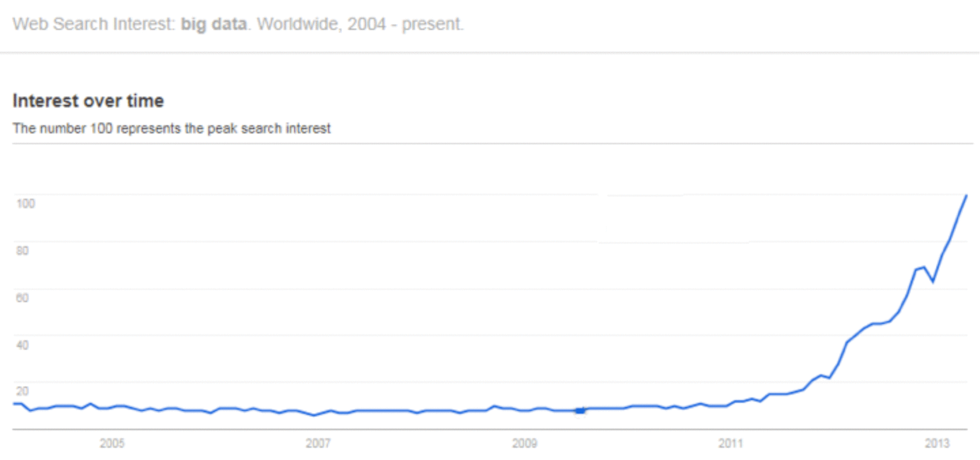Click the 100 label on the y-axis

click(x=26, y=204)
